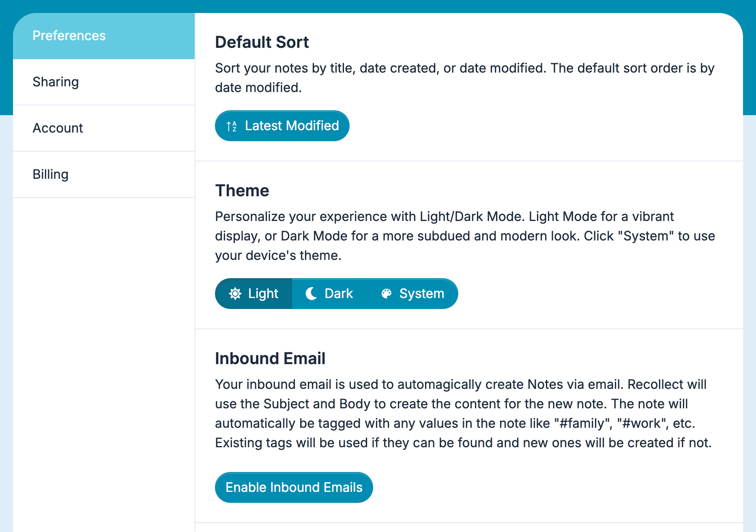Open the Latest Modified sort selector
The height and width of the screenshot is (532, 756).
(x=282, y=126)
